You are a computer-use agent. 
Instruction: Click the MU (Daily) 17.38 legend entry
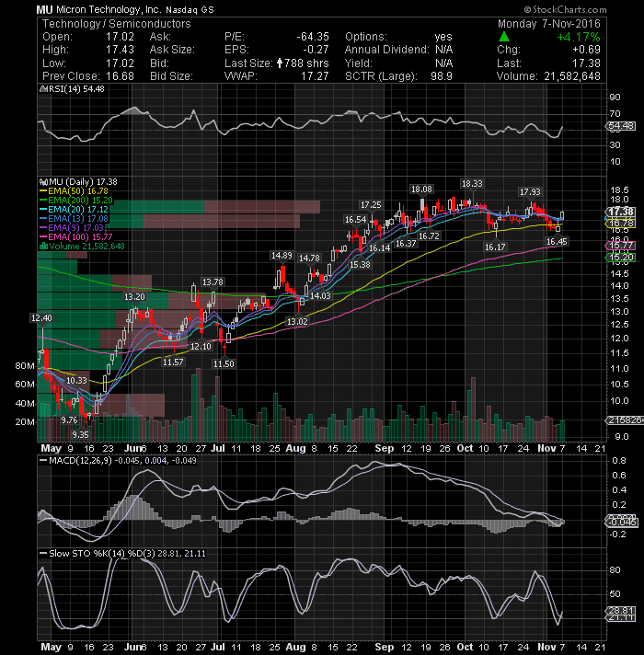pyautogui.click(x=83, y=182)
